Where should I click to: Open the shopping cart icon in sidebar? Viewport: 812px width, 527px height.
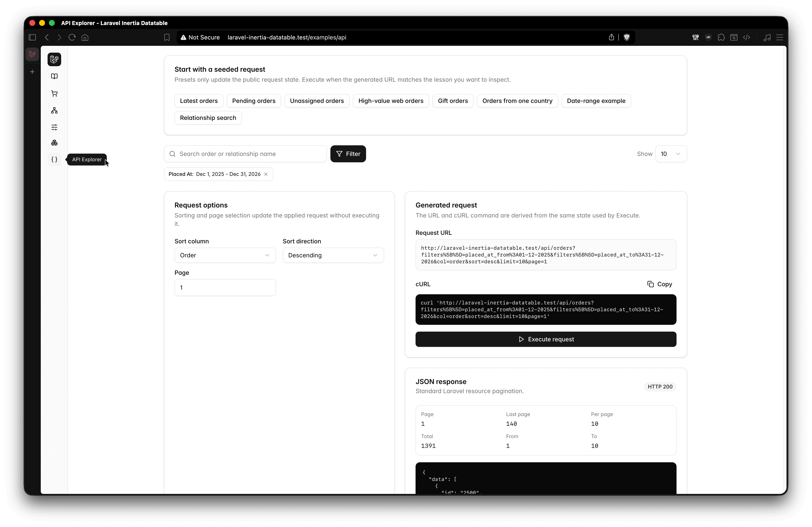click(54, 93)
